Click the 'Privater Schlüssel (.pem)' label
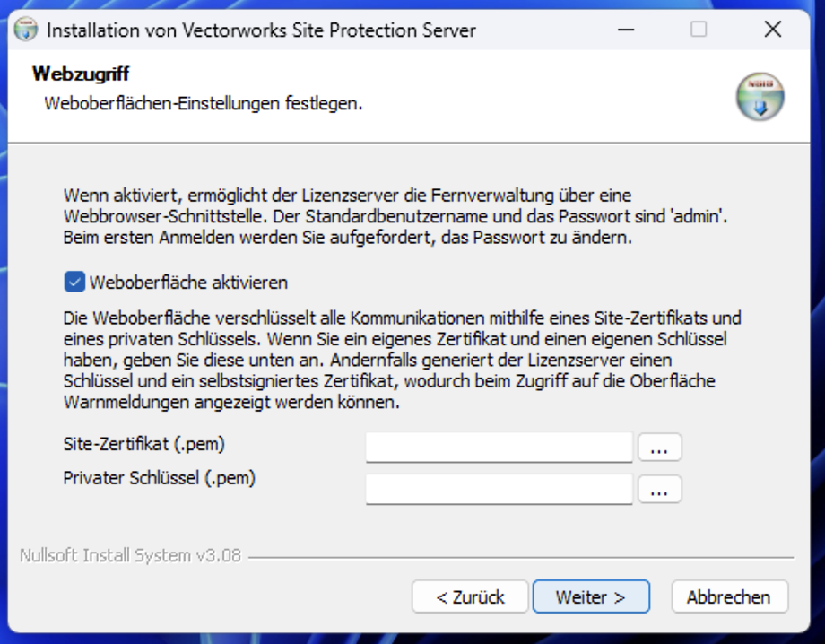825x644 pixels. pos(159,478)
